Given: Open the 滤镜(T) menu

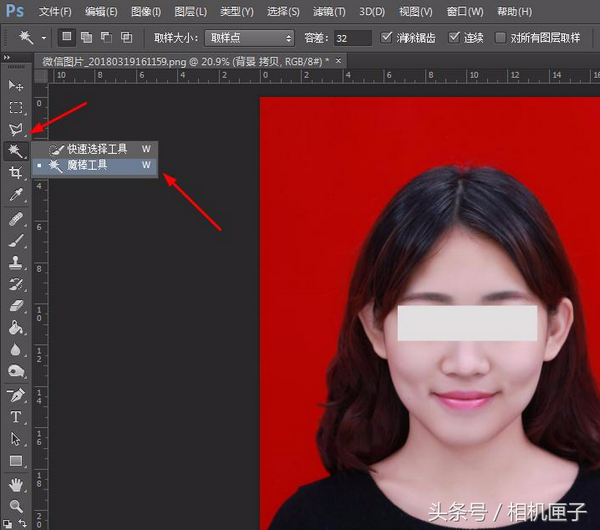Looking at the screenshot, I should (329, 12).
